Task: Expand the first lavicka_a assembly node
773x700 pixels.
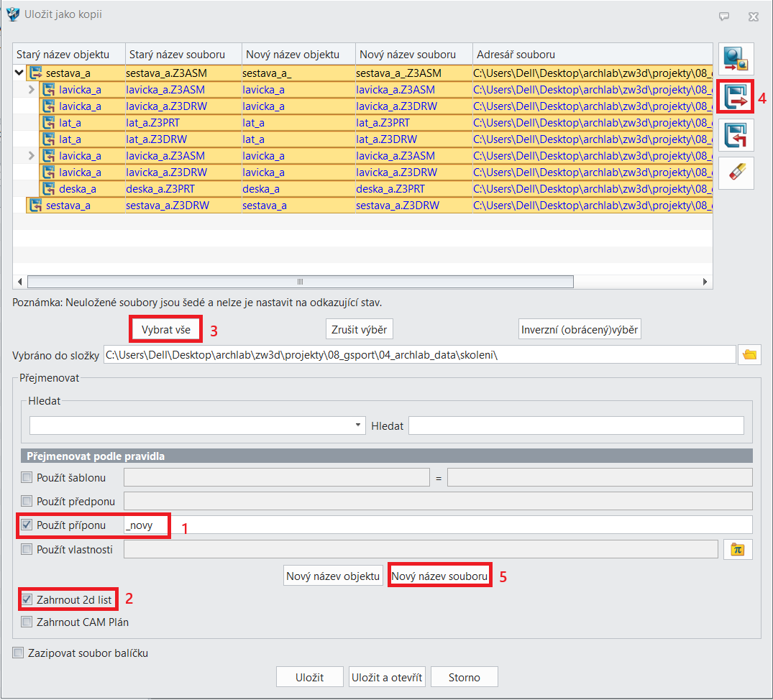Action: pyautogui.click(x=31, y=90)
